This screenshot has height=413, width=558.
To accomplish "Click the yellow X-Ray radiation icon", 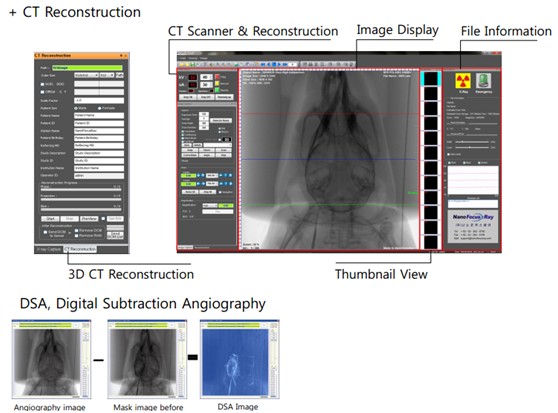I will click(463, 81).
